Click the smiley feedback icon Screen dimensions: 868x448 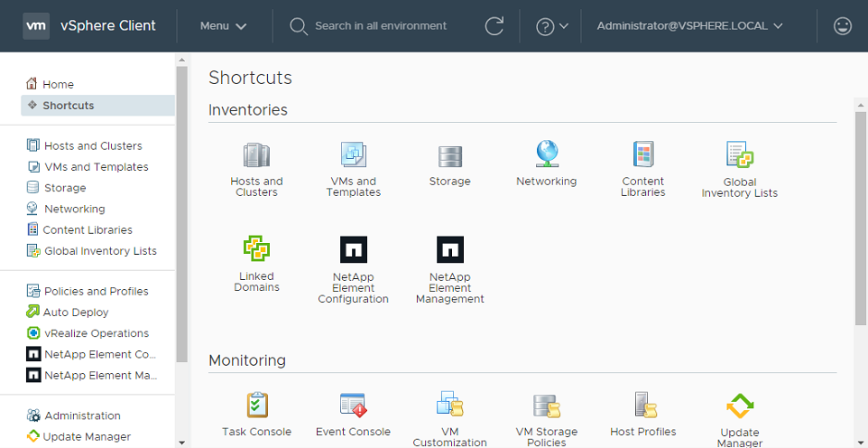843,26
